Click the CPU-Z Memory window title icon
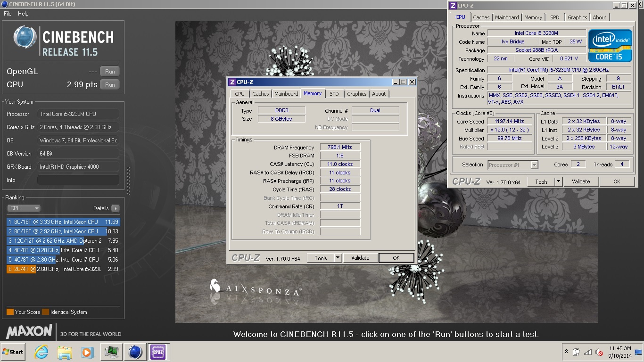The image size is (644, 362). click(x=232, y=82)
